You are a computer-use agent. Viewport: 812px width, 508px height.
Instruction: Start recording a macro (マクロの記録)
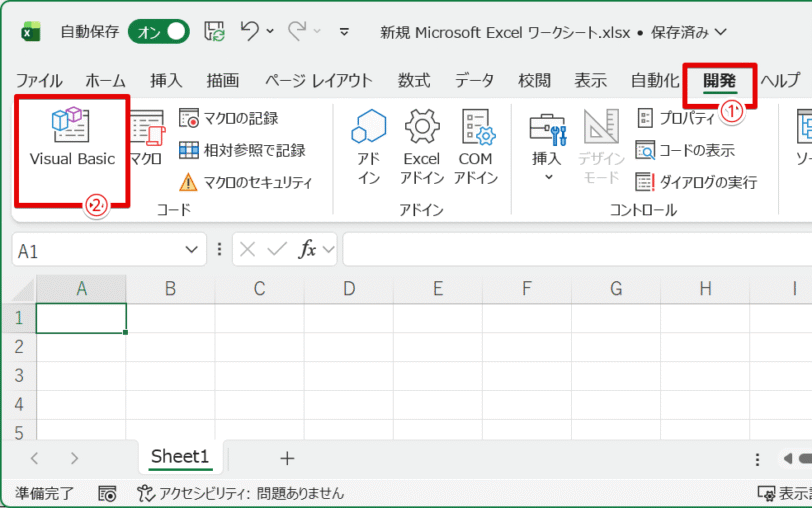pyautogui.click(x=229, y=119)
